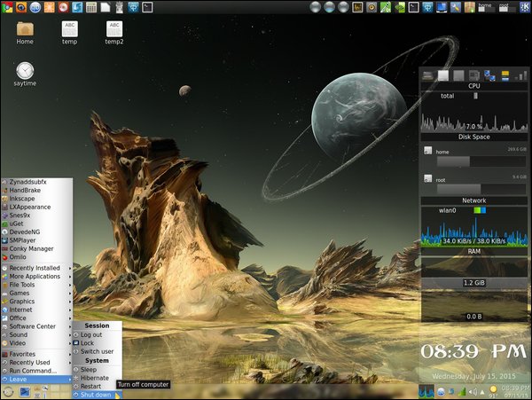
Task: Click the second grey sphere with blue glow
Action: [x=329, y=7]
